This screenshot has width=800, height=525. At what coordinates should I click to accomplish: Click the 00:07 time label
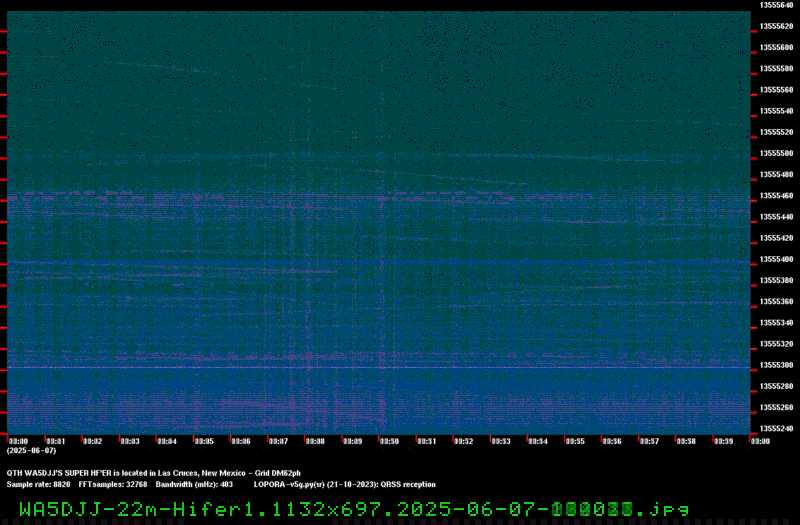[278, 441]
